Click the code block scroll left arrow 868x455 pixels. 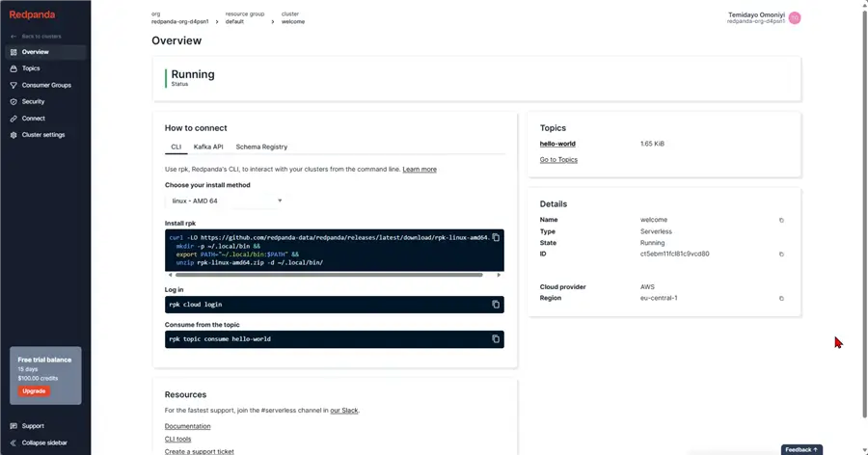pos(170,275)
